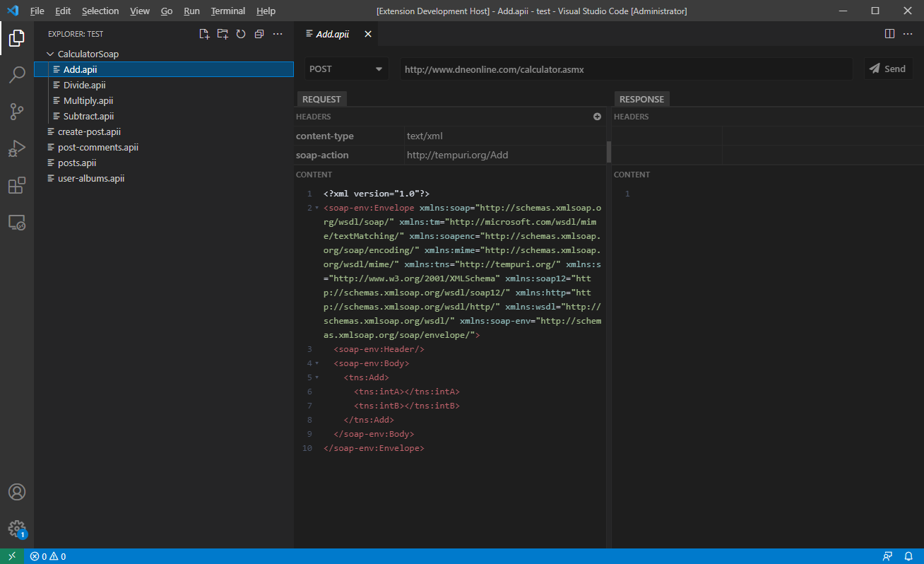Click the remote window status indicator

click(x=12, y=556)
